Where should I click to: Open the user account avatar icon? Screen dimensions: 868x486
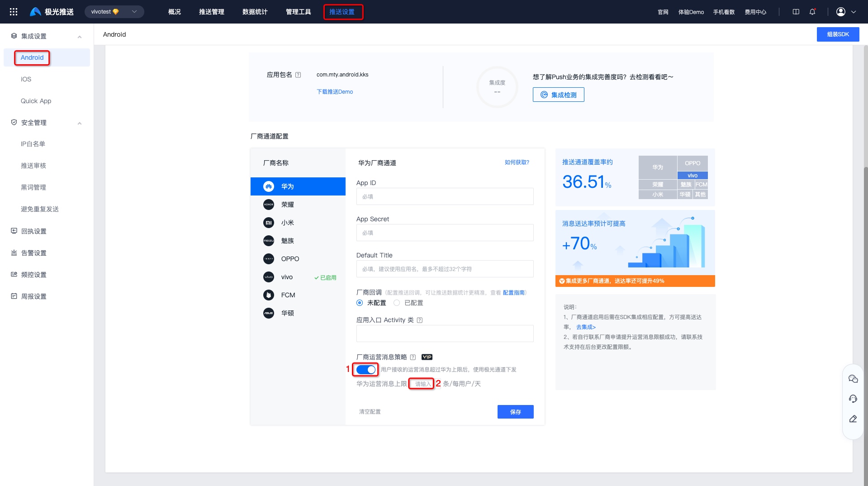tap(841, 12)
